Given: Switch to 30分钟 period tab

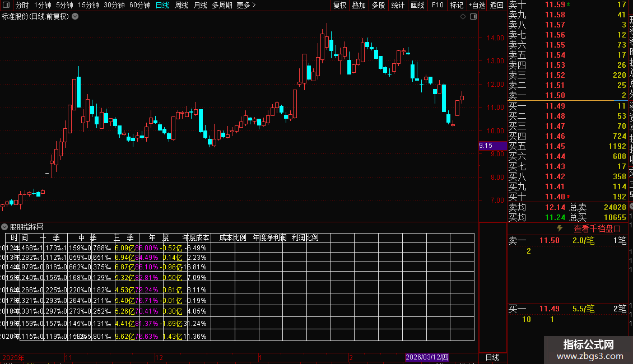Looking at the screenshot, I should pyautogui.click(x=114, y=5).
